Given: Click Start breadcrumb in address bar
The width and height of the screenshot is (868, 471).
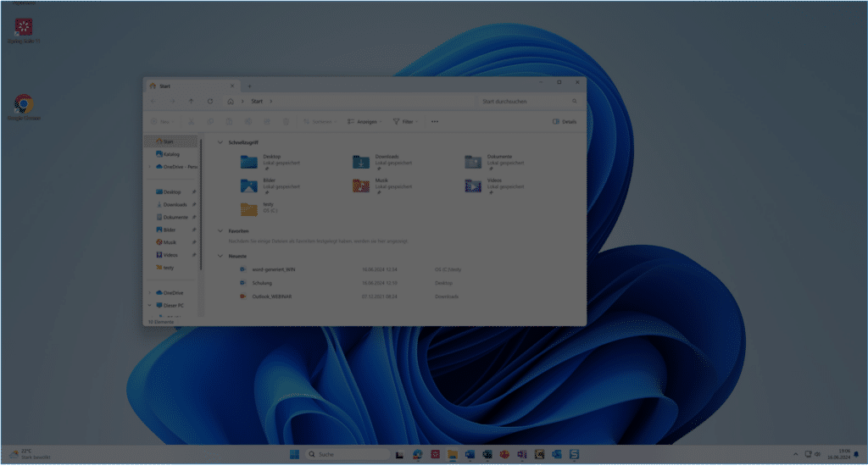Looking at the screenshot, I should coord(257,102).
